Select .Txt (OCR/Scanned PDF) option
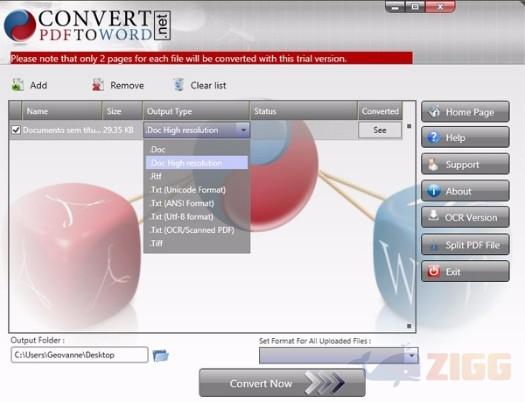The image size is (525, 402). tap(197, 230)
